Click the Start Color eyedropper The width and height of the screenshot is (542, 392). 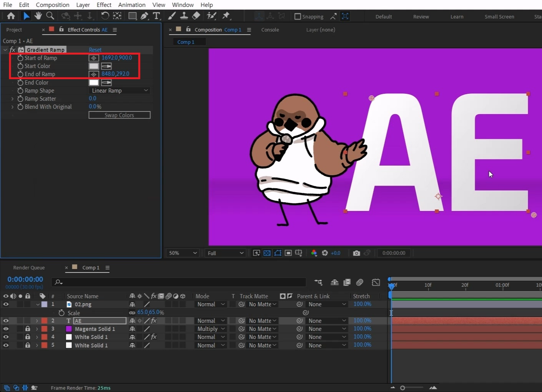coord(106,66)
